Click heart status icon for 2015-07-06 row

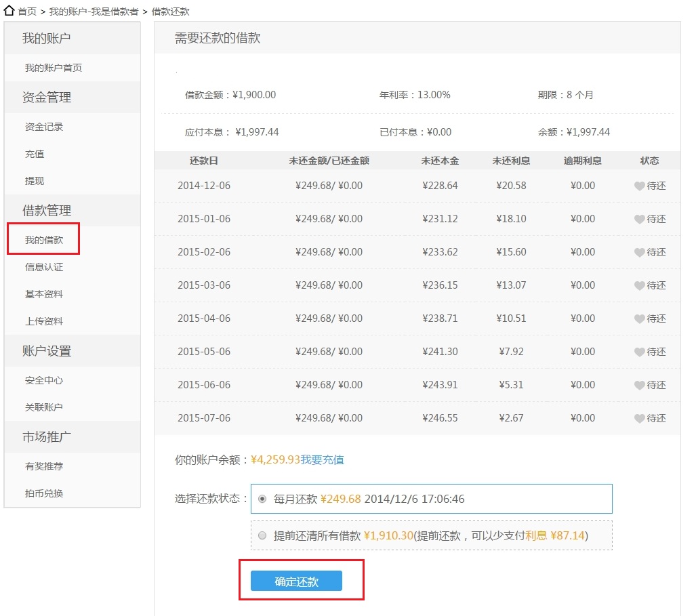[639, 419]
